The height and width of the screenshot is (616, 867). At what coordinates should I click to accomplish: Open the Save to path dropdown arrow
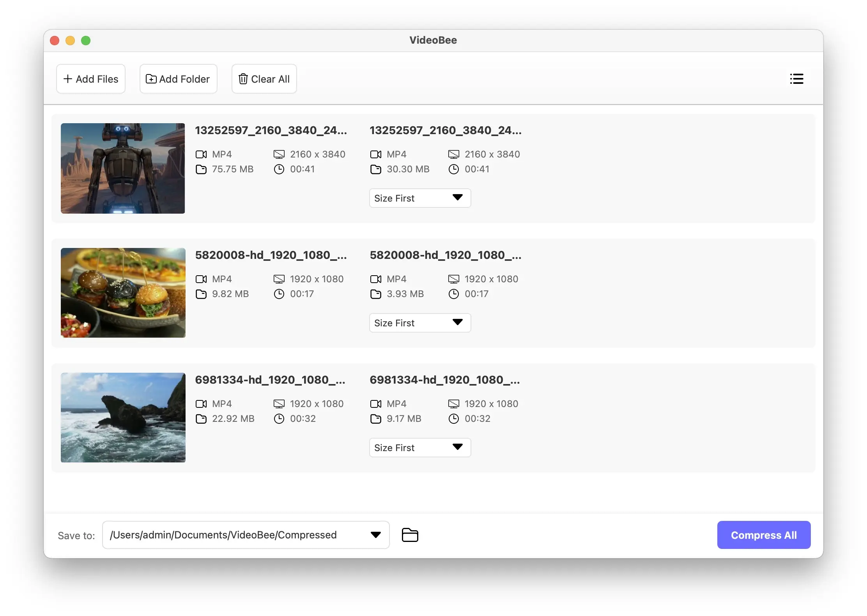[375, 535]
